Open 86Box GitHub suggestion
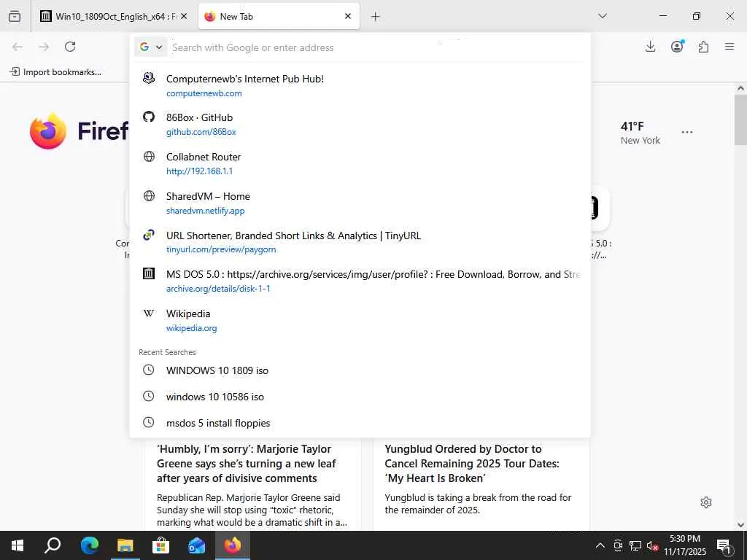The width and height of the screenshot is (747, 560). point(360,124)
